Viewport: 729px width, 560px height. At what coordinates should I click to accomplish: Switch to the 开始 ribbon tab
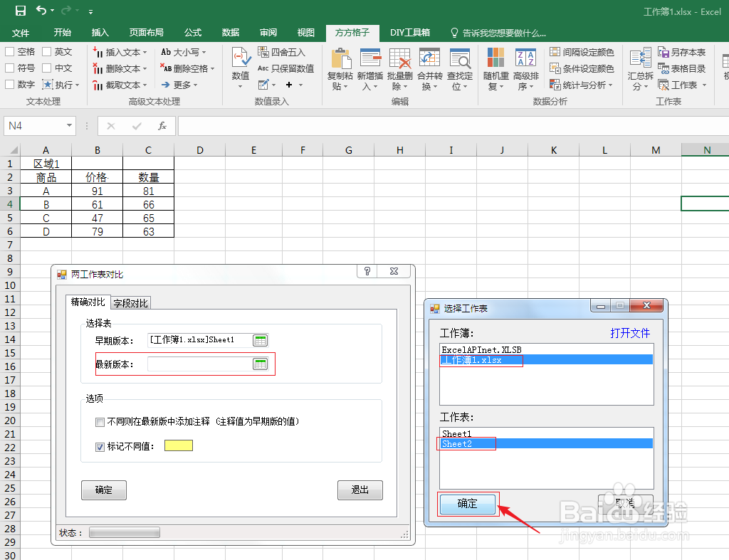[63, 33]
